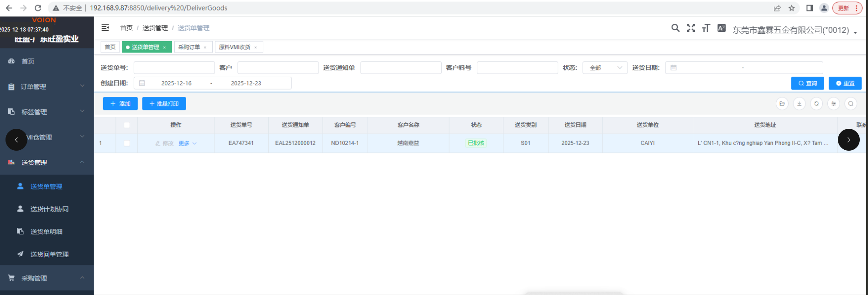Open 送货单管理 in the sidebar

coord(47,186)
